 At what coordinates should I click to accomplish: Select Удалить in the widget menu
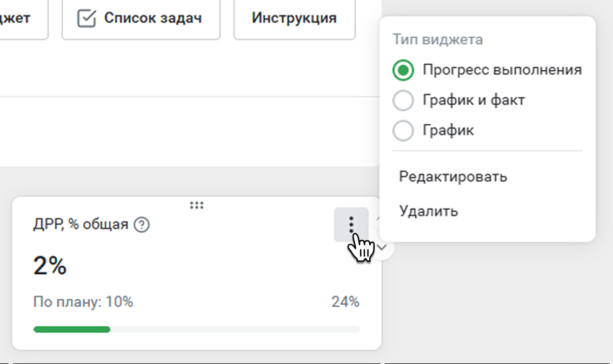(x=429, y=211)
